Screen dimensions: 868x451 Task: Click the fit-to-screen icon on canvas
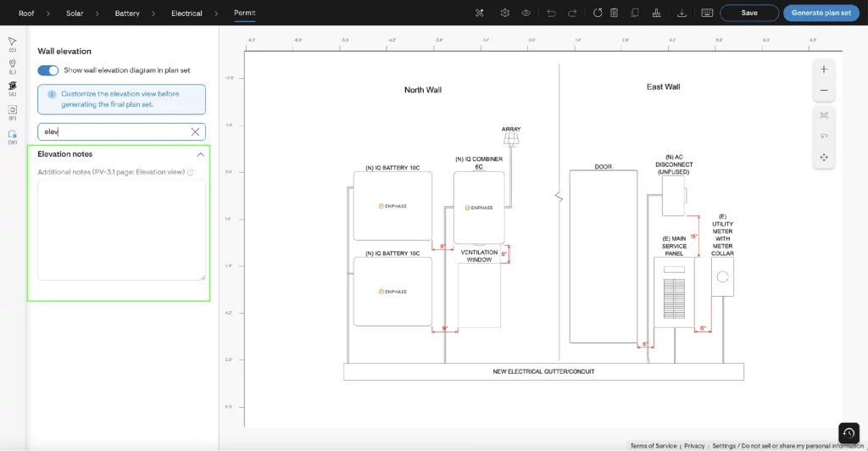point(823,114)
